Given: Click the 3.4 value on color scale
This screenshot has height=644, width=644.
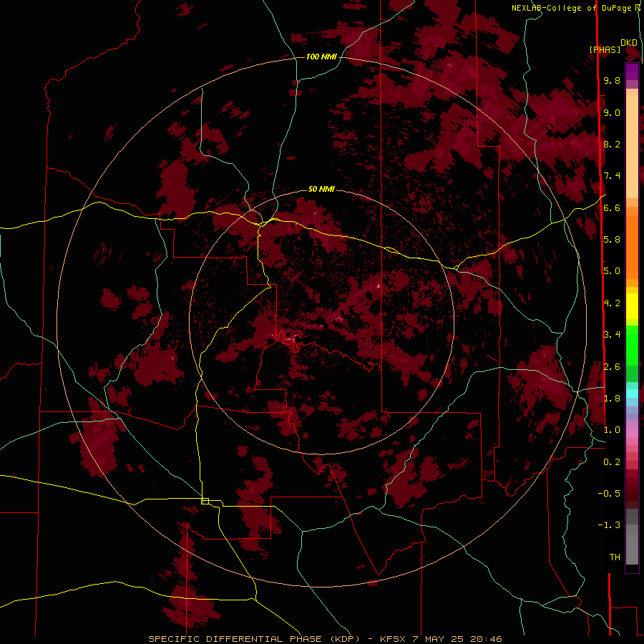Looking at the screenshot, I should (x=612, y=334).
